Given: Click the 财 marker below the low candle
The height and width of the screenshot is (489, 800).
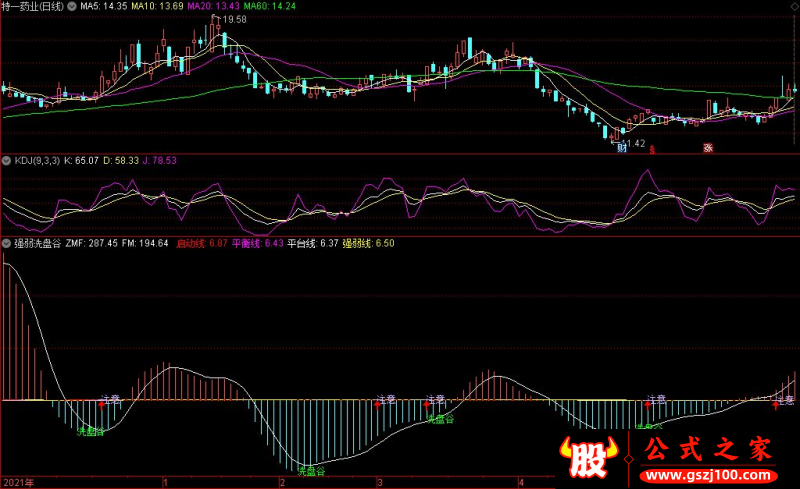Looking at the screenshot, I should click(x=622, y=148).
